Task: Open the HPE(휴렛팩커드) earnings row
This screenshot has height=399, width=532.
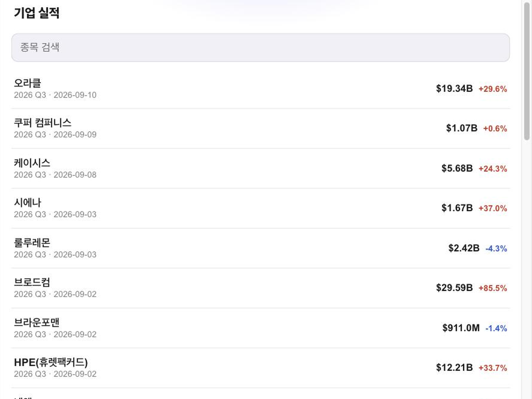Action: click(260, 368)
